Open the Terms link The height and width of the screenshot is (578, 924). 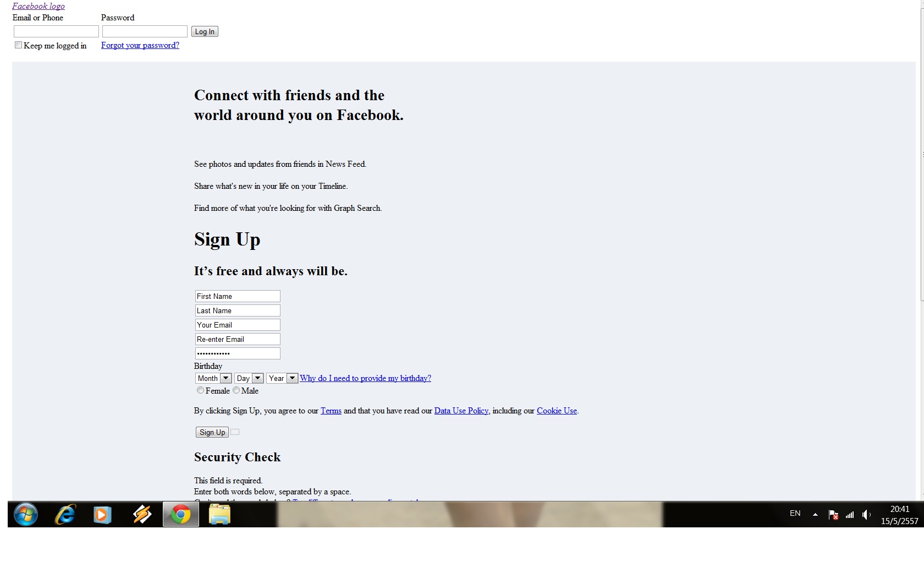tap(331, 411)
